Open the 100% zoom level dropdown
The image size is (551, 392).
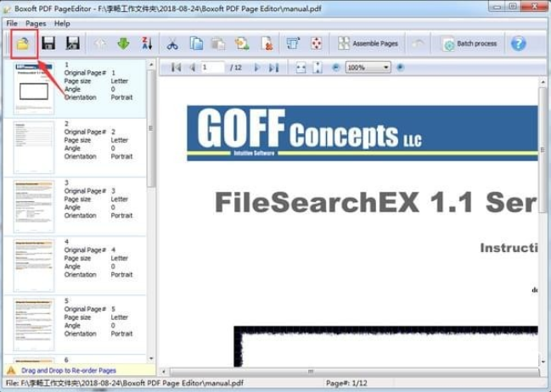click(368, 67)
